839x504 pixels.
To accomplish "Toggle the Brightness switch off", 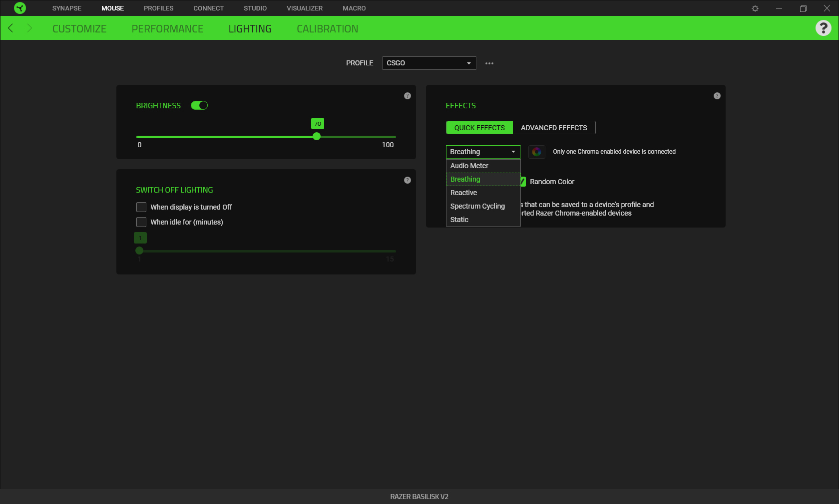I will click(199, 105).
